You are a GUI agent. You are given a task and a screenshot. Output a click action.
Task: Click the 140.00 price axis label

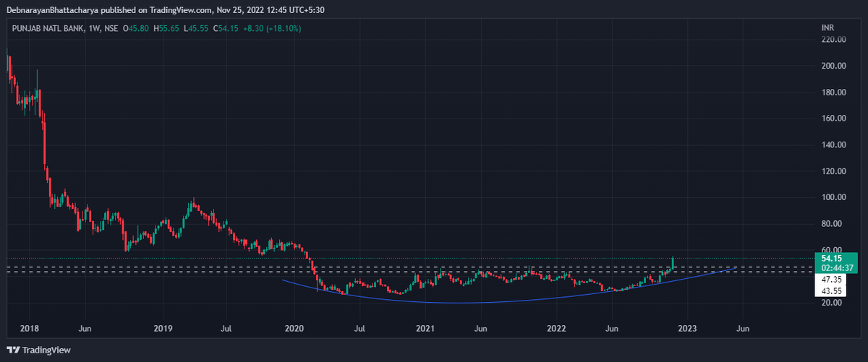[x=834, y=145]
